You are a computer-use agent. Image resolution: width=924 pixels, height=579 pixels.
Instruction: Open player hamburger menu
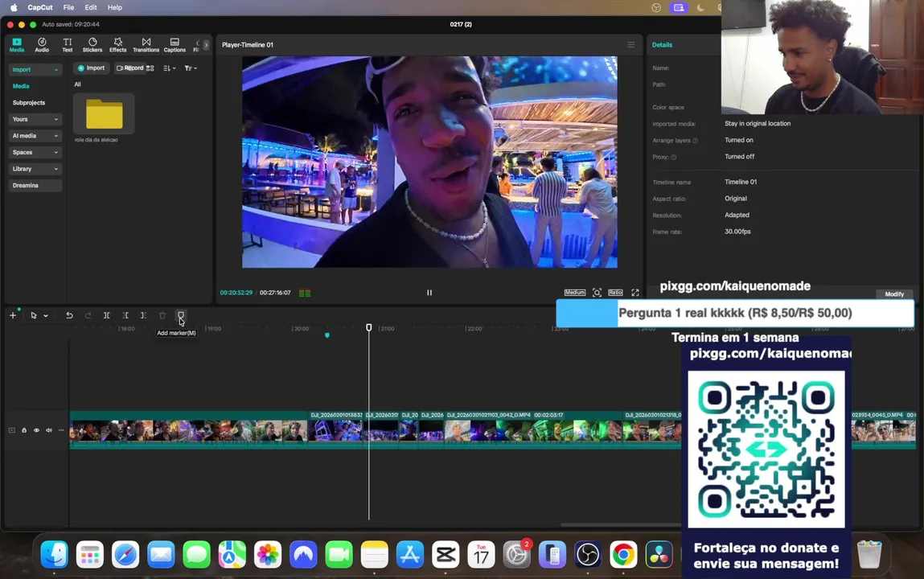pos(630,45)
